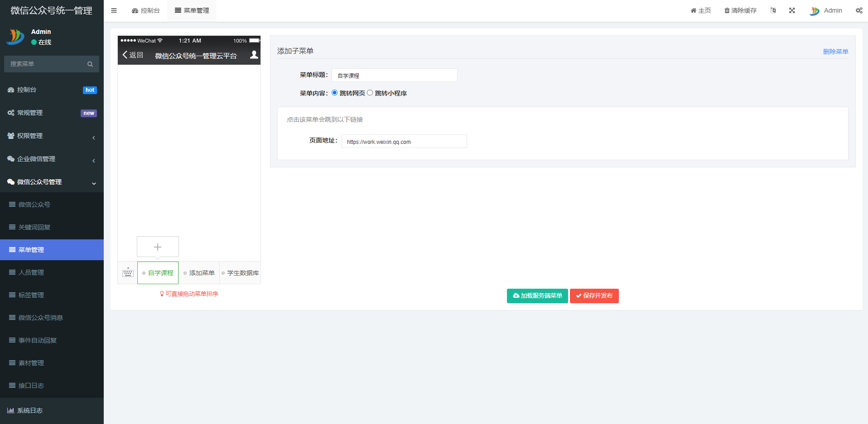Select the 学生数据库 menu in phone preview
This screenshot has width=868, height=424.
[241, 273]
